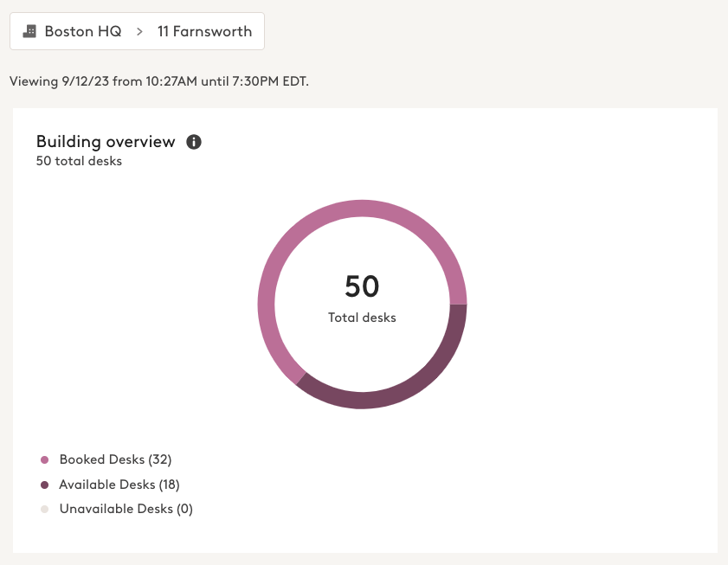Toggle the Available Desks (18) legend entry
The width and height of the screenshot is (728, 565).
point(119,485)
